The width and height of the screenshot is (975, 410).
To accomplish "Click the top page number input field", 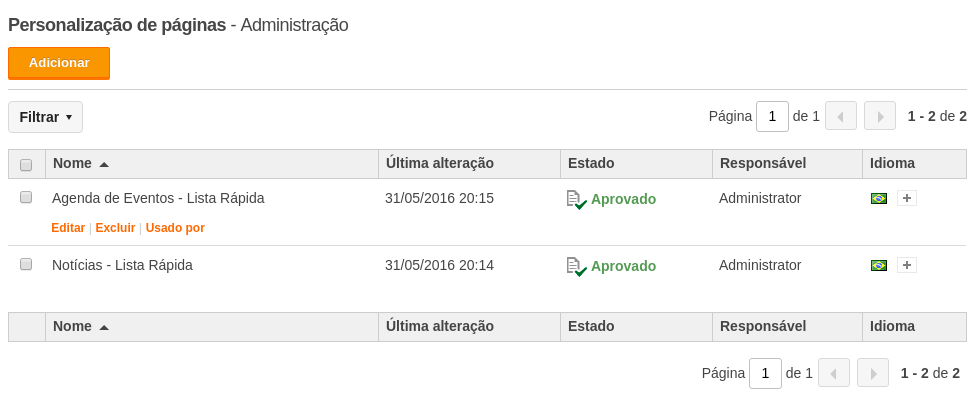I will click(772, 116).
